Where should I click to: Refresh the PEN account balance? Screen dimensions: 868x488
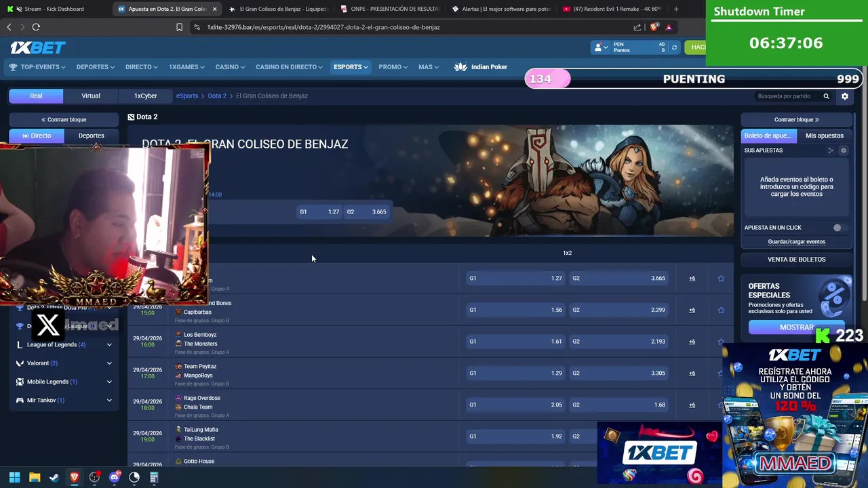674,47
